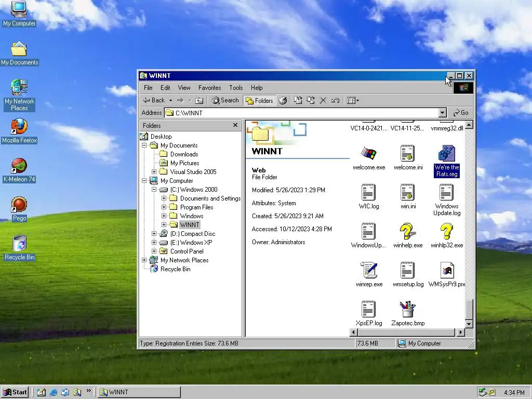Select the Windows Update.log file
Screen dimensions: 532x399
point(446,200)
